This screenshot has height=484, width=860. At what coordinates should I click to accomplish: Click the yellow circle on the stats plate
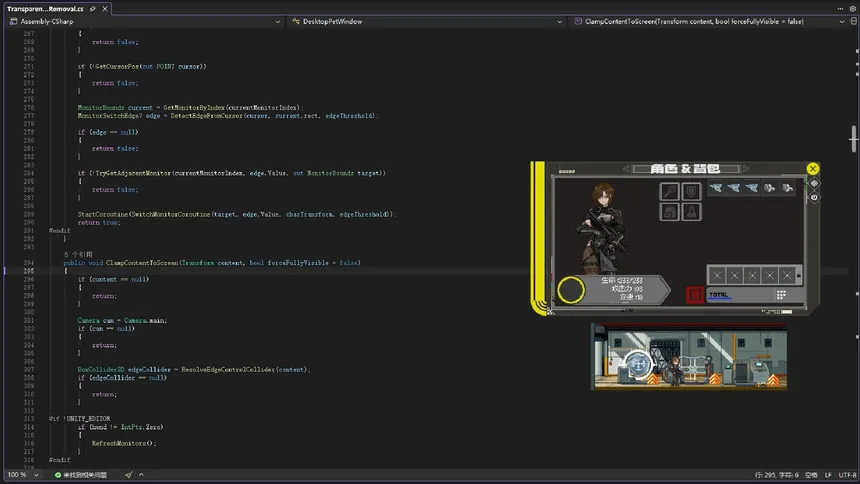click(x=571, y=290)
